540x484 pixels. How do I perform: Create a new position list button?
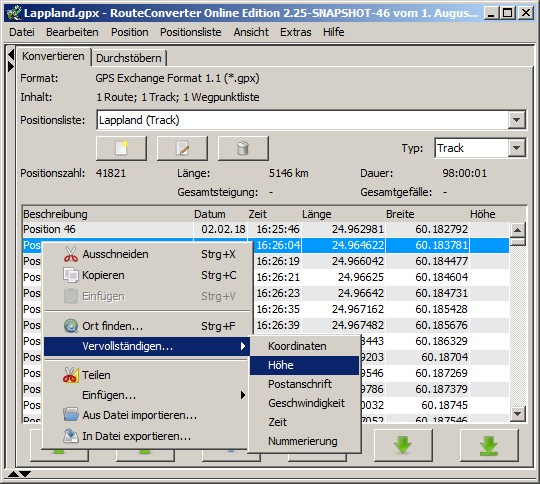point(121,148)
